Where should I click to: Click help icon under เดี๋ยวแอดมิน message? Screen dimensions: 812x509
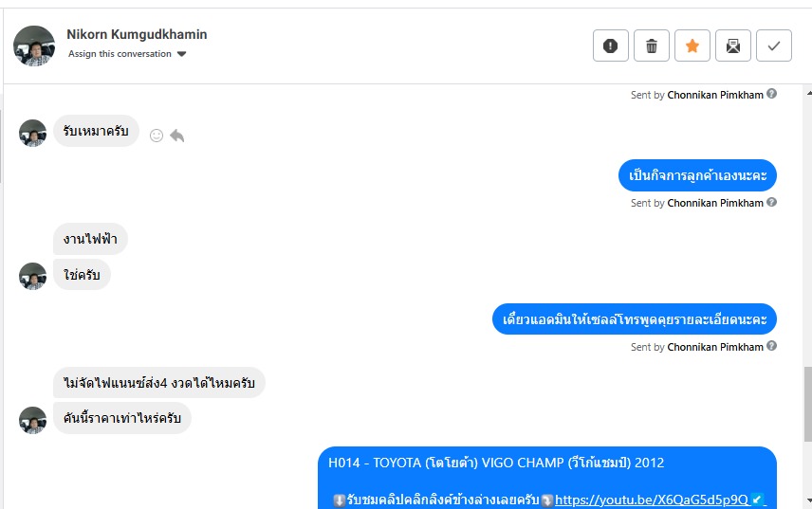point(771,346)
